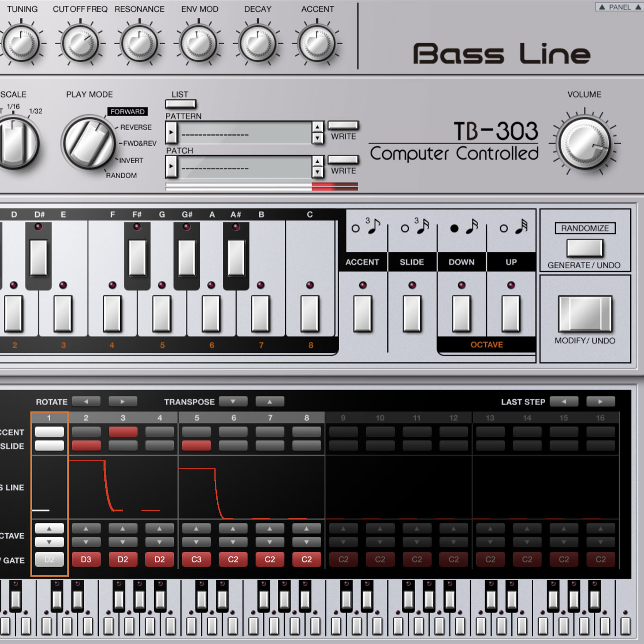Step Pattern selector up

317,127
